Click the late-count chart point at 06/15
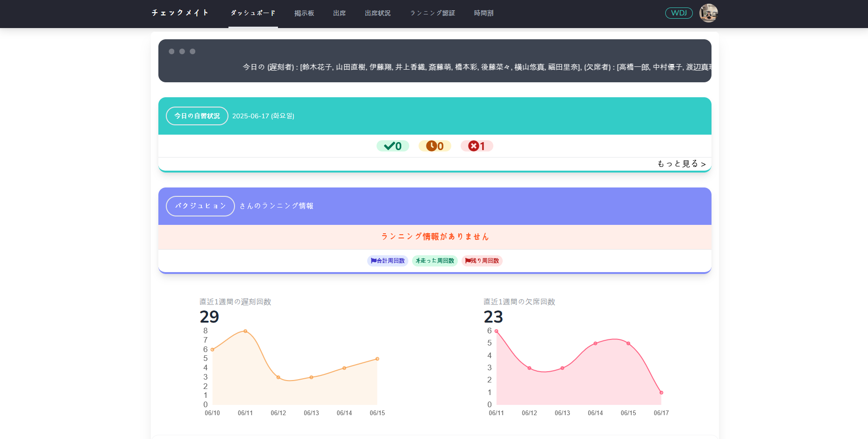868x439 pixels. point(377,359)
